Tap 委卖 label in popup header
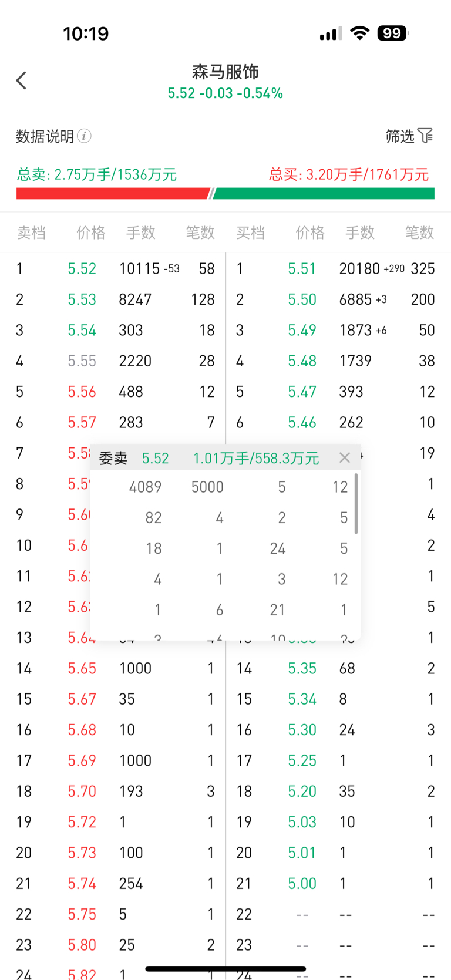 [113, 458]
